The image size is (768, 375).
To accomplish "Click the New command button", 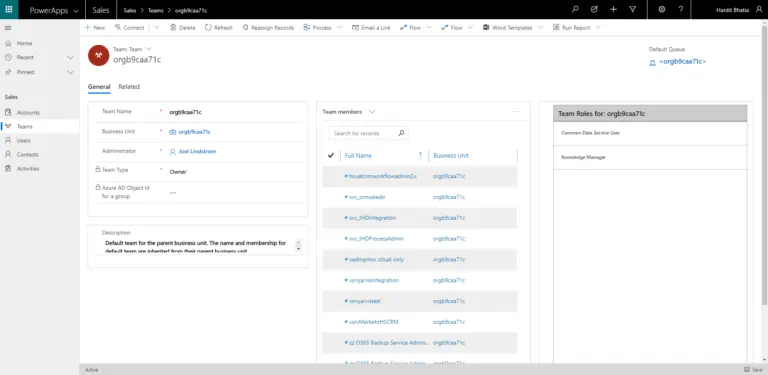I will click(95, 28).
